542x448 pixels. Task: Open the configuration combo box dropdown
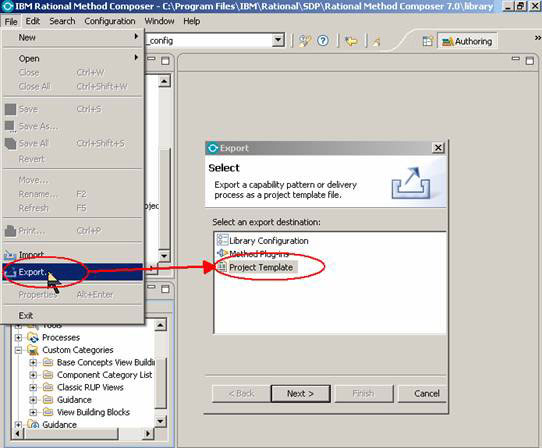tap(278, 41)
